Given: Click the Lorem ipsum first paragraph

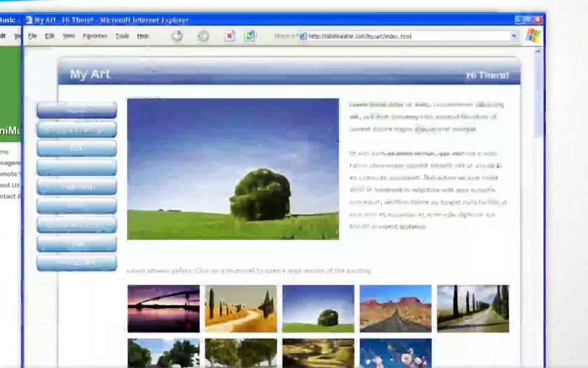Looking at the screenshot, I should click(426, 117).
